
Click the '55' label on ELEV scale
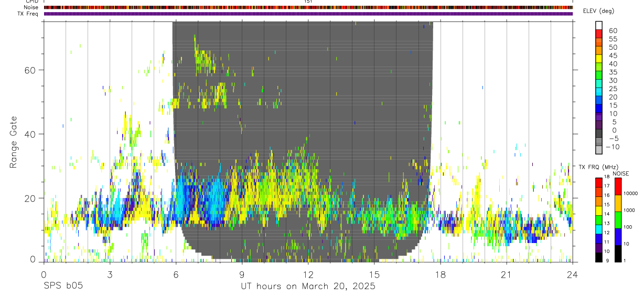click(613, 39)
